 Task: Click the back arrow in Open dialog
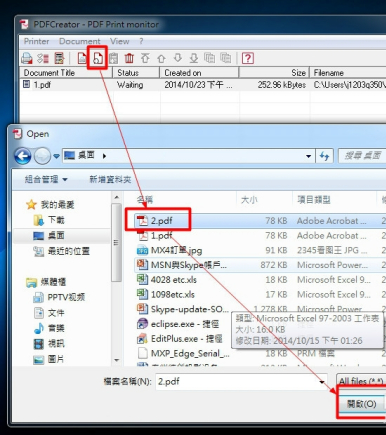coord(22,156)
